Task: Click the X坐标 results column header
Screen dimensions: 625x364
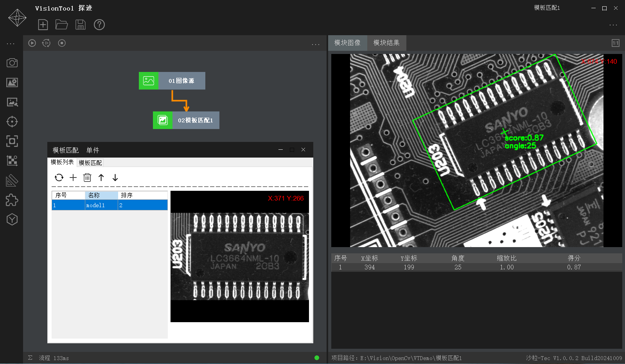Action: pos(370,258)
